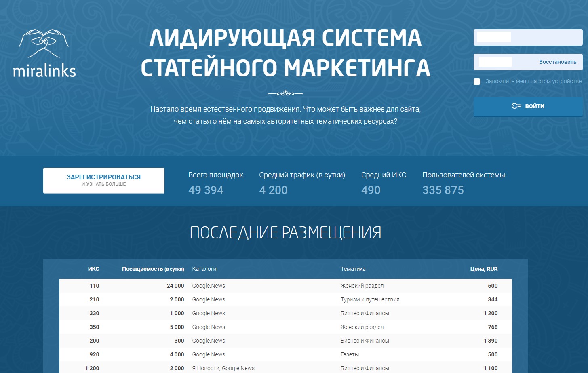Click the Восстановить password recovery link

pos(557,62)
